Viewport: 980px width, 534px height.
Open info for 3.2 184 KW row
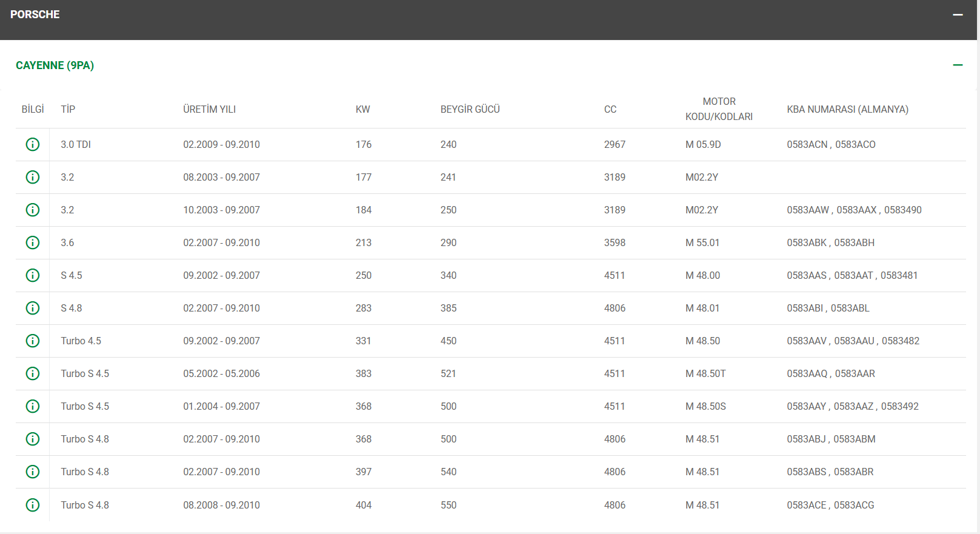click(x=33, y=210)
